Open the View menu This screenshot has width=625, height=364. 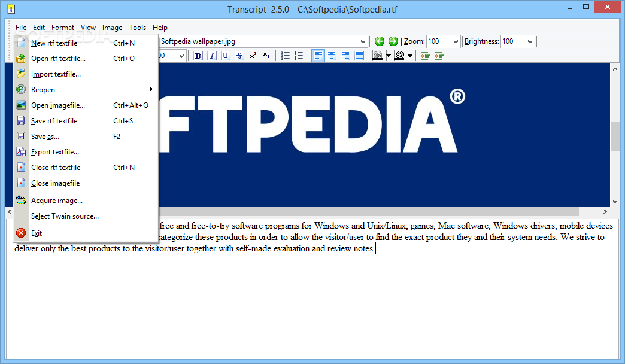(88, 28)
